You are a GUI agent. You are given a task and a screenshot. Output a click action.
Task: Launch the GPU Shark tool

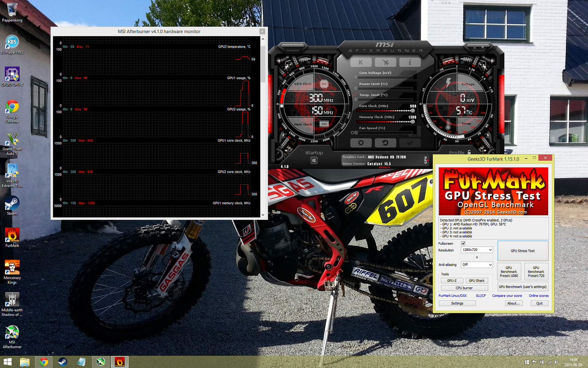tap(477, 281)
